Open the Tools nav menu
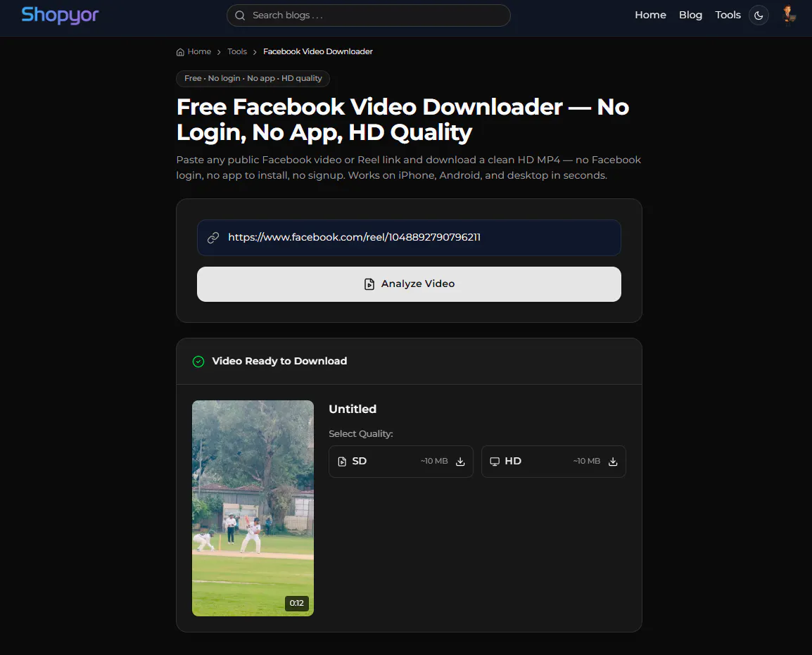 [728, 15]
